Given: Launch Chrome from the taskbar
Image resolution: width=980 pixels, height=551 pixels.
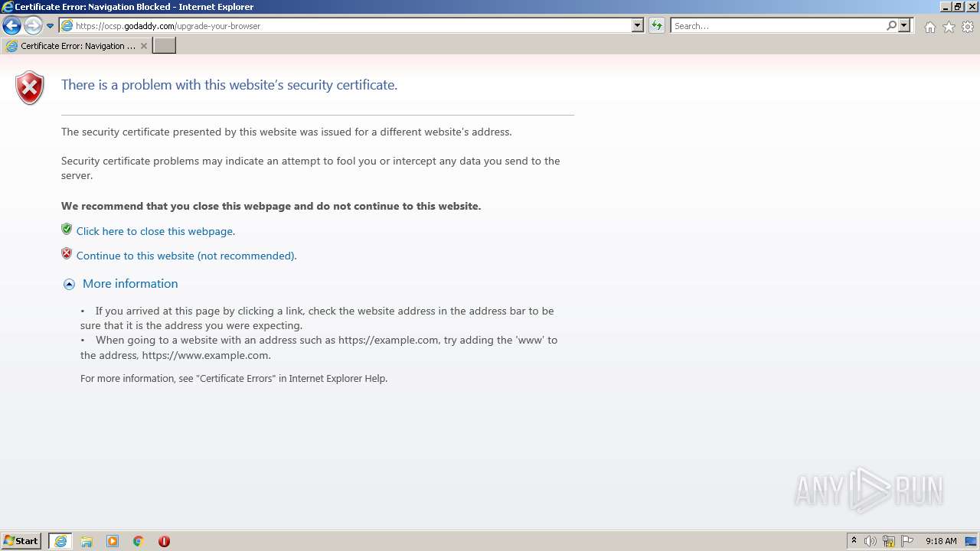Looking at the screenshot, I should 139,541.
